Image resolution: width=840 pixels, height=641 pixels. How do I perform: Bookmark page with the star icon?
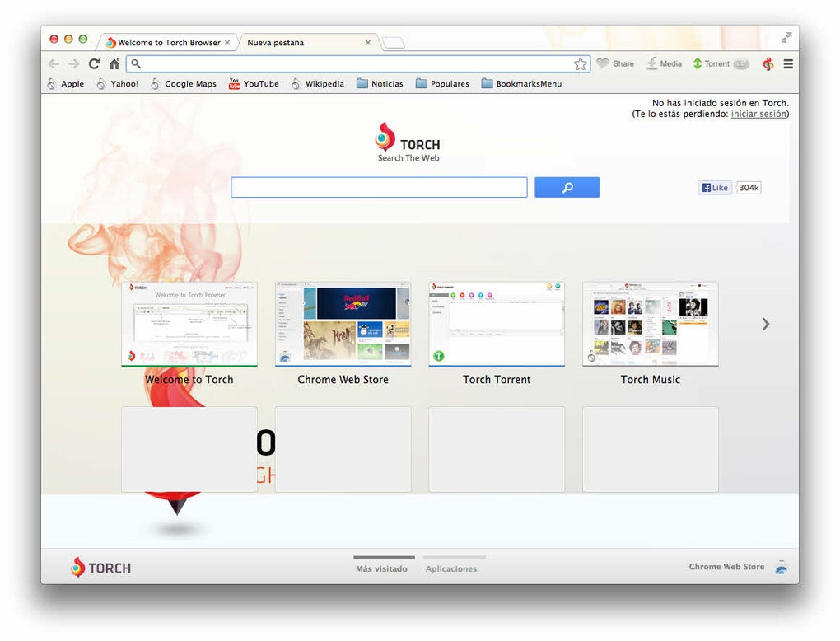click(581, 63)
